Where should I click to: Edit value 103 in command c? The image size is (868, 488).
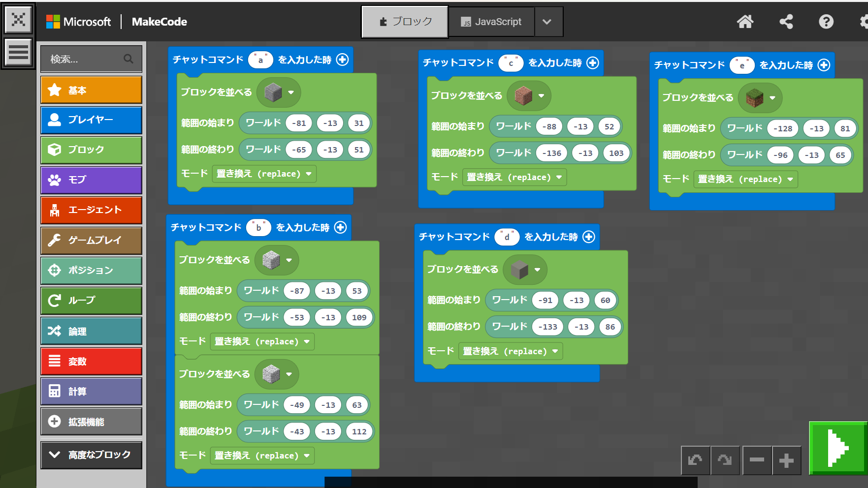(x=616, y=153)
